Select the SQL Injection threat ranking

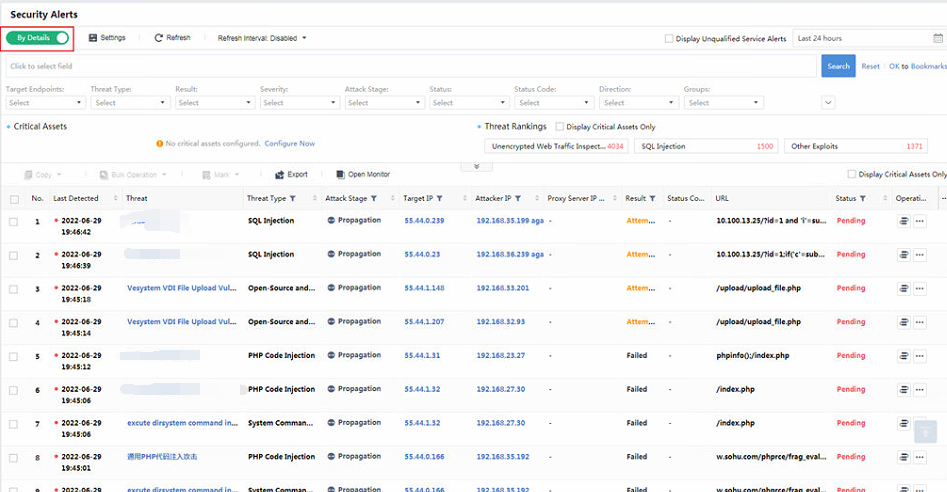pyautogui.click(x=707, y=146)
